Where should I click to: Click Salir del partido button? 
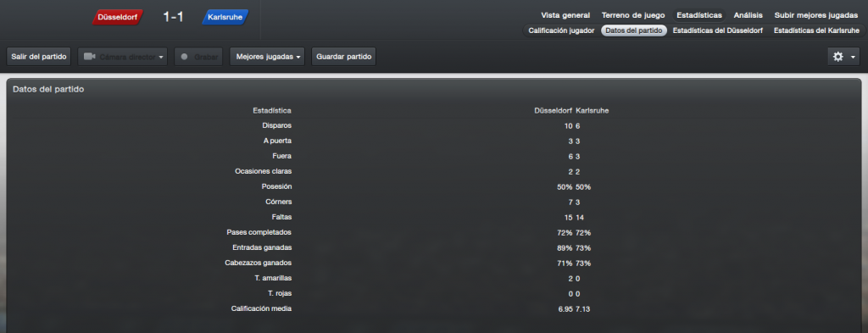[x=39, y=57]
